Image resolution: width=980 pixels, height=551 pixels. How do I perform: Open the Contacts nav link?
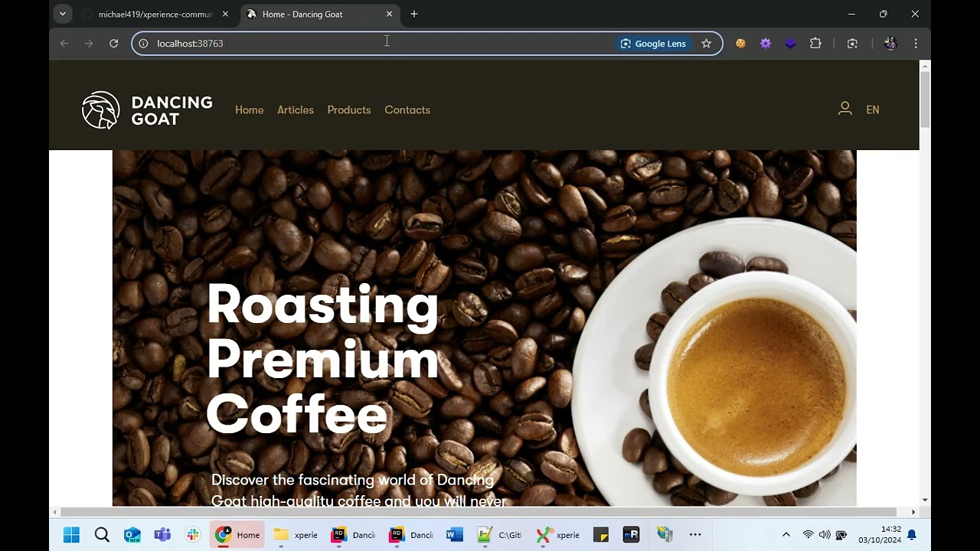tap(407, 110)
